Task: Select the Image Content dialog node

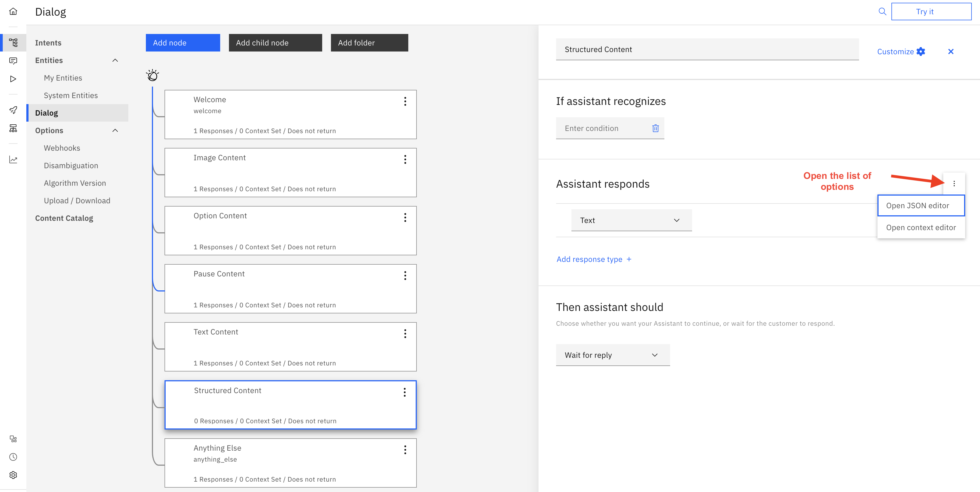Action: pos(290,173)
